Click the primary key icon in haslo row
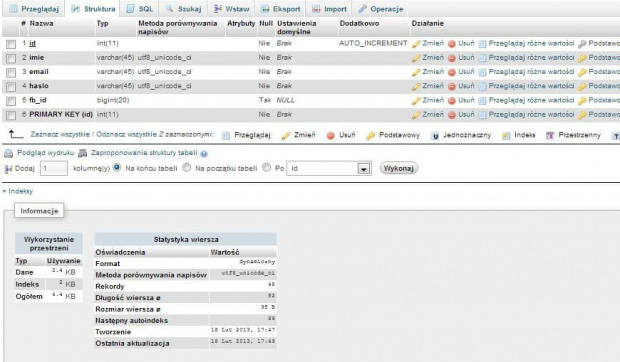 (x=582, y=87)
